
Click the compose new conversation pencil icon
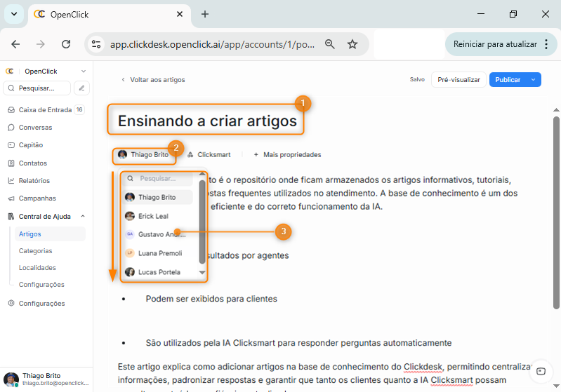click(82, 88)
